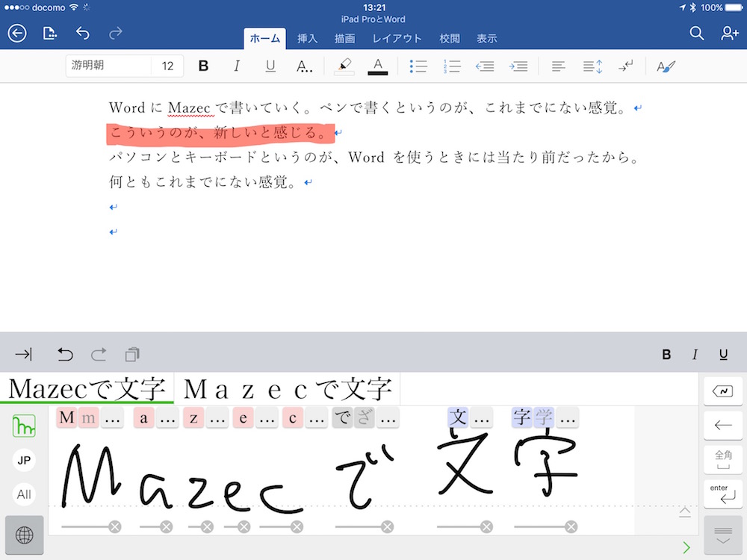Expand more alternatives after 'z'
This screenshot has height=560, width=747.
(x=217, y=419)
